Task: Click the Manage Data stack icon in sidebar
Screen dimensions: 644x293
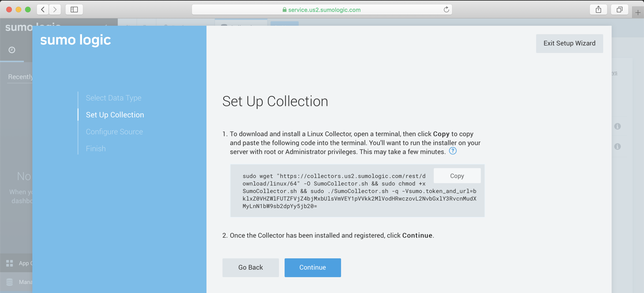Action: pos(9,282)
